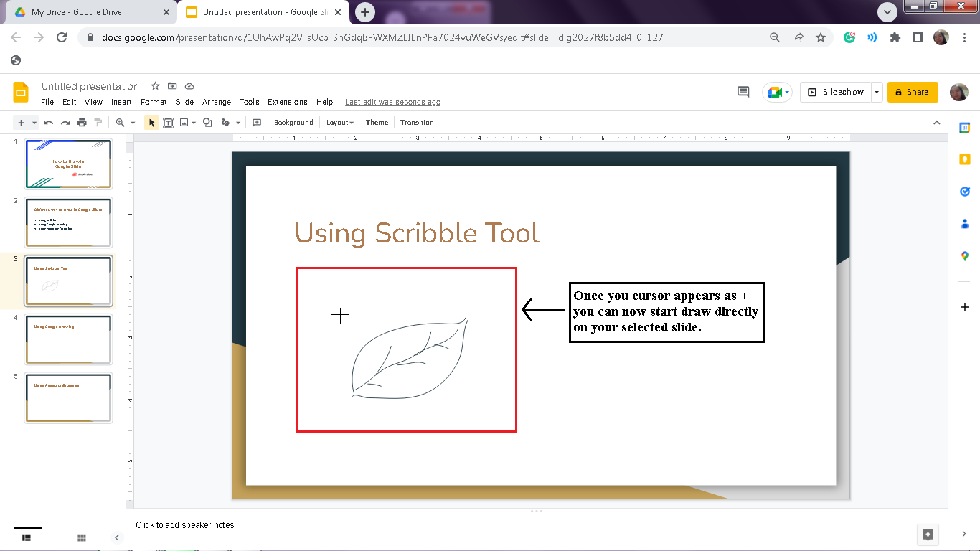Click the Background button

coord(293,123)
